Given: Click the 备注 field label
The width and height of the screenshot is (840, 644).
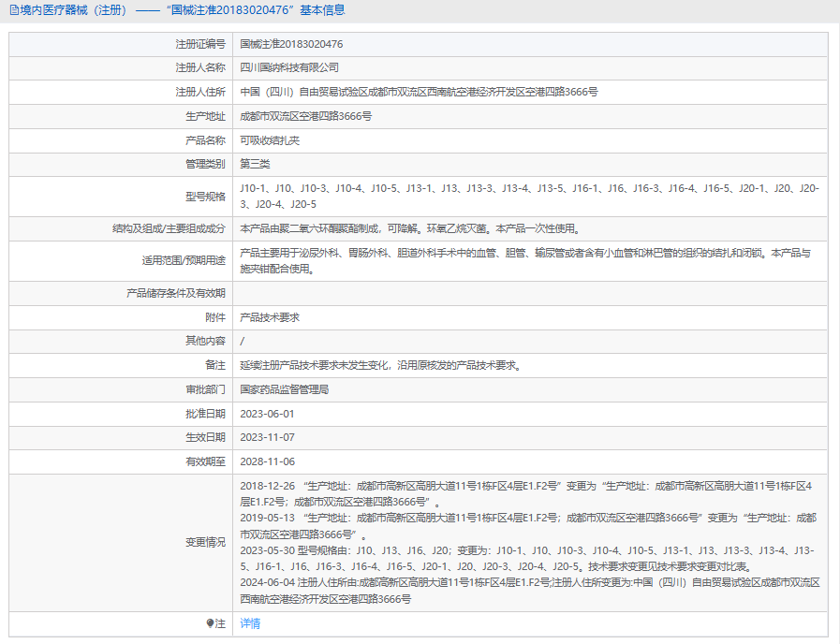Looking at the screenshot, I should 215,366.
